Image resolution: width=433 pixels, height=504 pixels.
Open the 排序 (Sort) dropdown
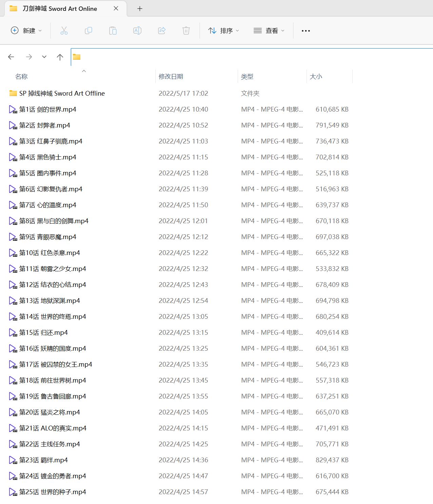click(x=224, y=31)
